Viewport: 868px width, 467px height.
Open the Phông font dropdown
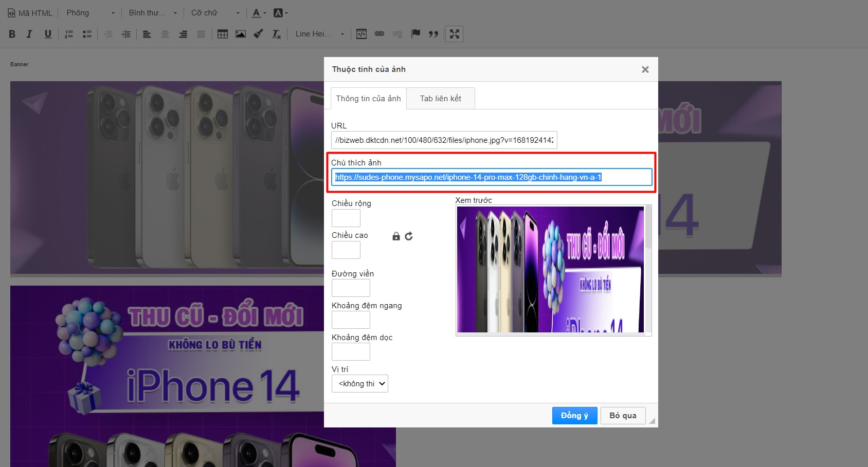click(91, 13)
